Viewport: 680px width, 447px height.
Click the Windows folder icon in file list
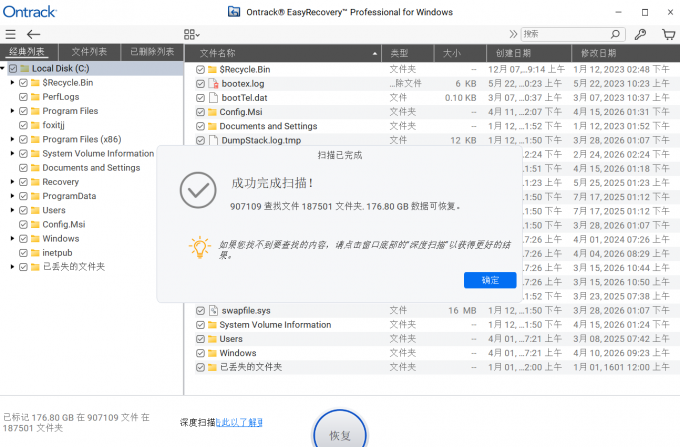[212, 353]
